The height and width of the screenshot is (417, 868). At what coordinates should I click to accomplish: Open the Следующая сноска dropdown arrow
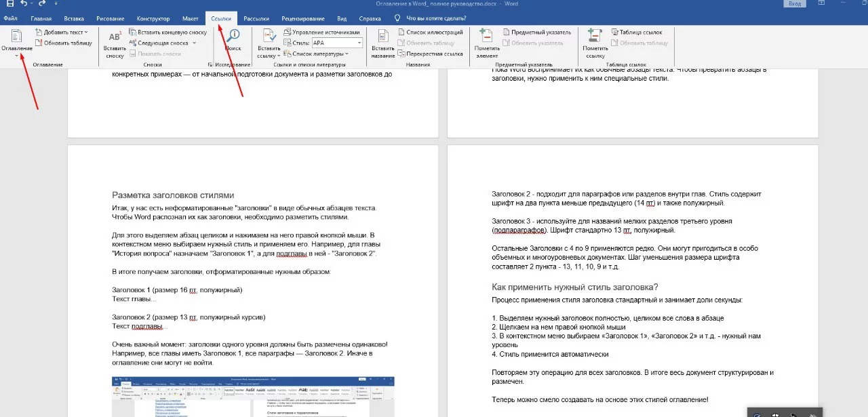coord(194,43)
